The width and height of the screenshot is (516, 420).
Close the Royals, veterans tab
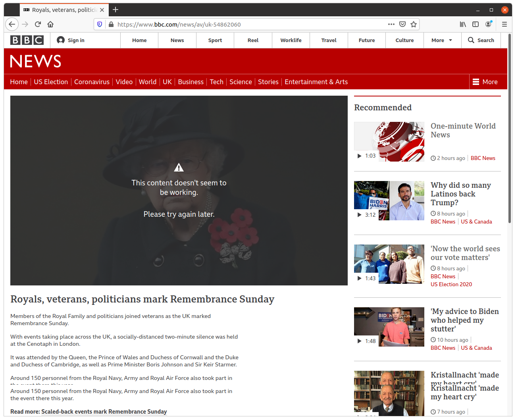tap(102, 10)
